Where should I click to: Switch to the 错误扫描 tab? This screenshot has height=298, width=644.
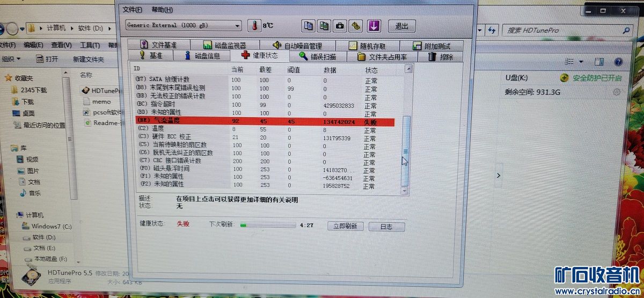[318, 56]
